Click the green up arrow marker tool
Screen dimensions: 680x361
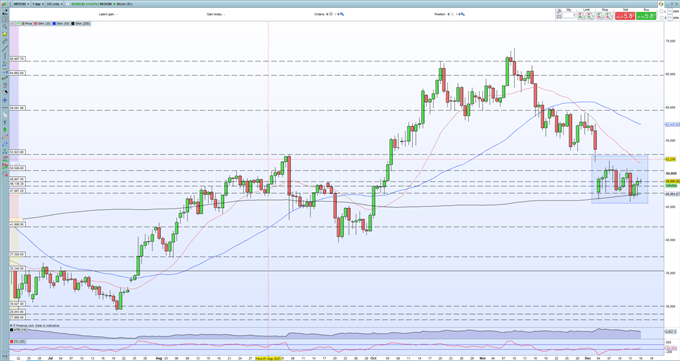(x=5, y=129)
